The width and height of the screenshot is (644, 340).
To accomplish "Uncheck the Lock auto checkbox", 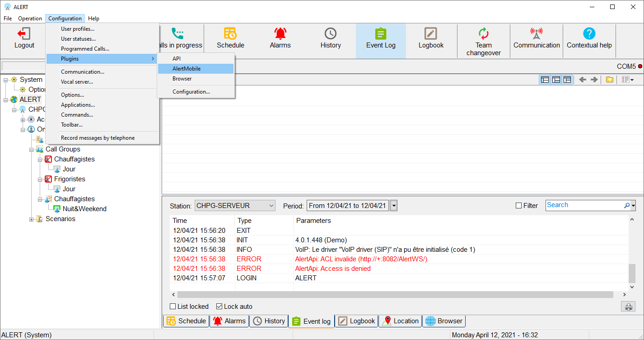I will point(219,307).
